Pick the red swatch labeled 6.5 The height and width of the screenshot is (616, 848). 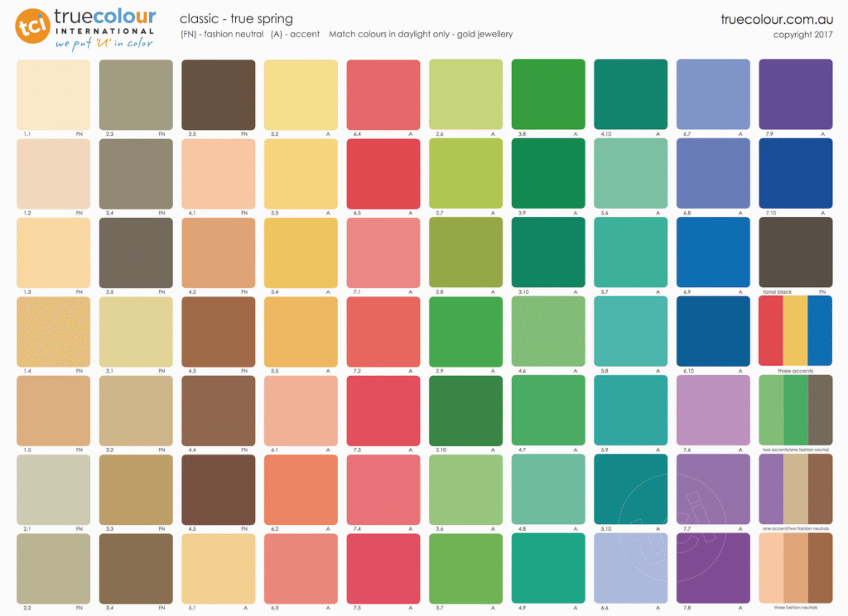point(383,173)
